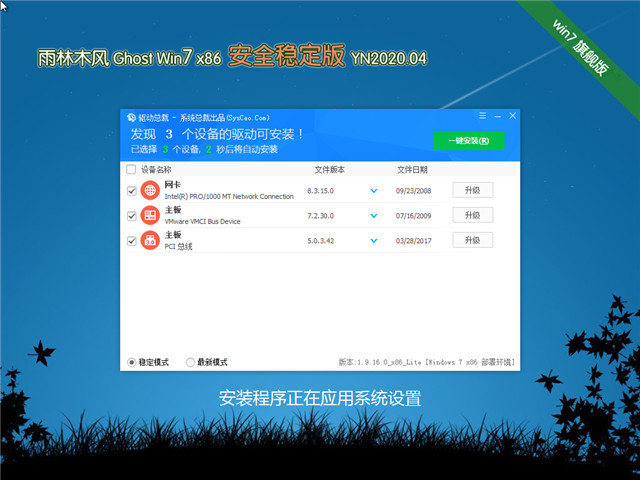Image resolution: width=640 pixels, height=480 pixels.
Task: Click 升级 for the PCI 总线 driver
Action: 473,240
